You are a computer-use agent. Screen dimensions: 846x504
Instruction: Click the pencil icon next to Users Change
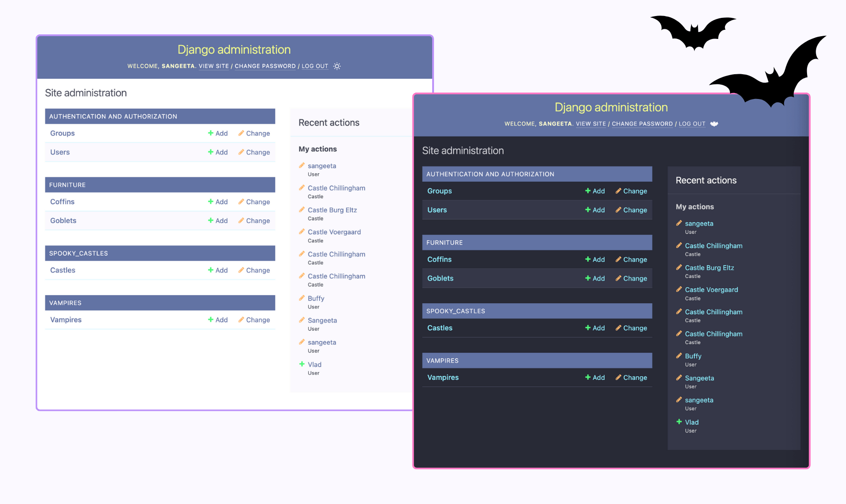[241, 152]
